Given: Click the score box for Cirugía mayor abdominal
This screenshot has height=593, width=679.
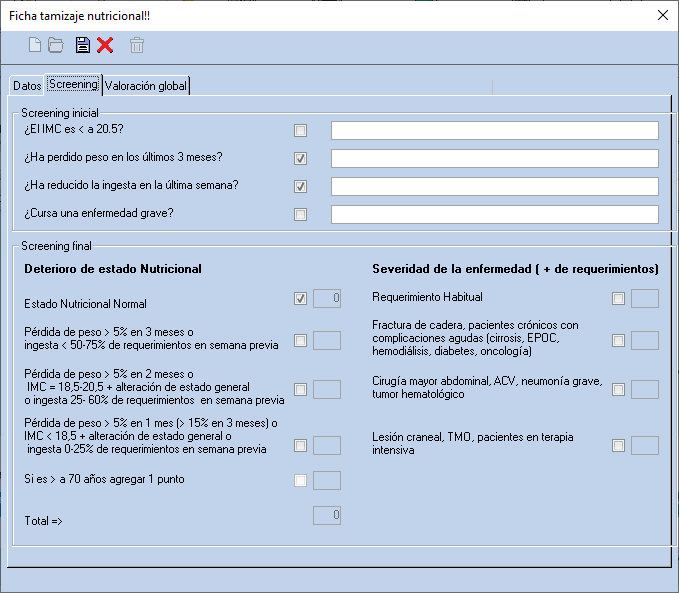Looking at the screenshot, I should point(645,389).
